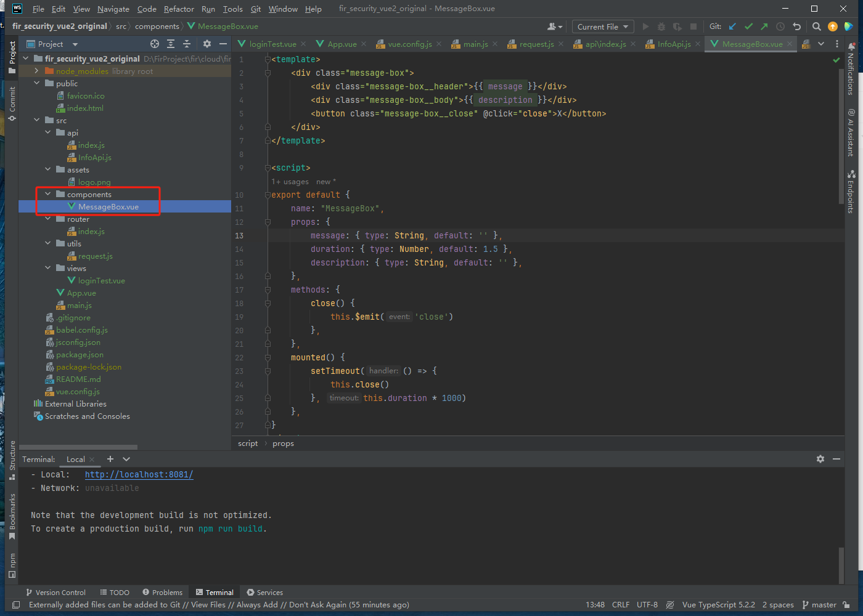The width and height of the screenshot is (863, 616).
Task: Open Problems tool window
Action: click(163, 592)
